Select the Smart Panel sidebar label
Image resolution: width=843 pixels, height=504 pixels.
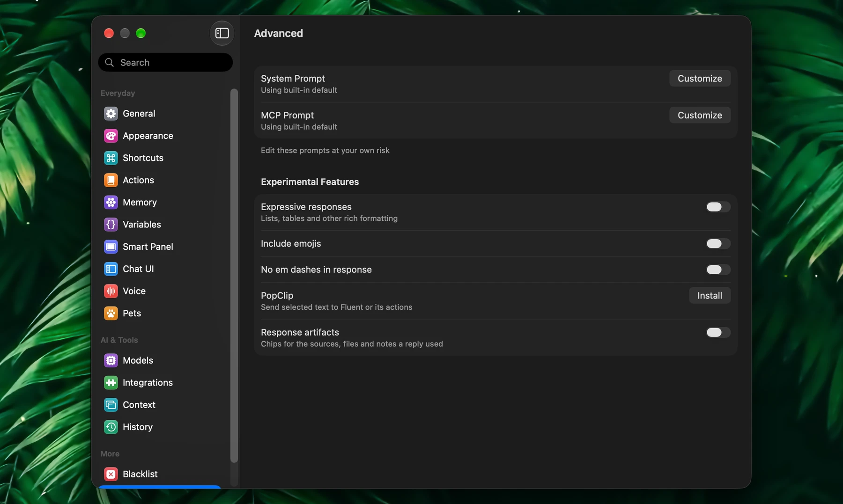tap(148, 247)
